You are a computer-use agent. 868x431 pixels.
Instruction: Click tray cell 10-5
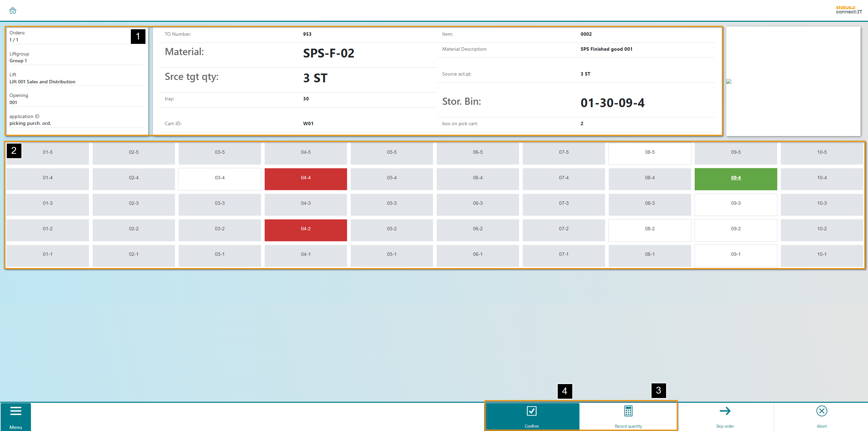(821, 152)
